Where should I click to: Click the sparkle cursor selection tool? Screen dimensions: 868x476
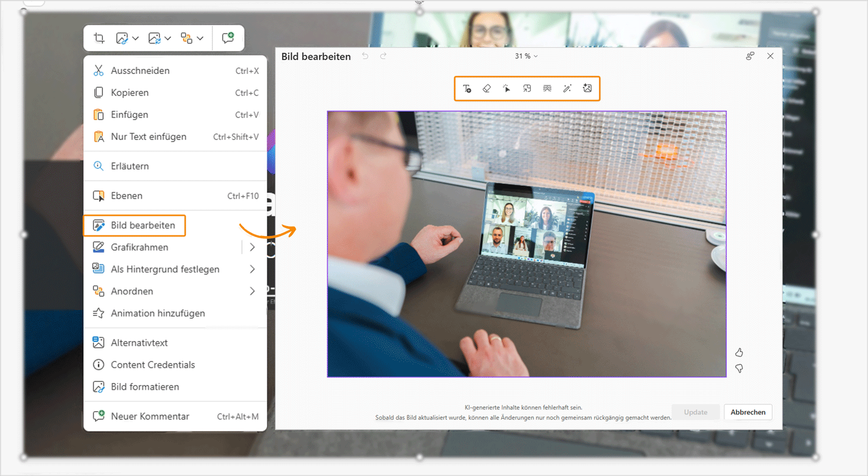pyautogui.click(x=506, y=88)
